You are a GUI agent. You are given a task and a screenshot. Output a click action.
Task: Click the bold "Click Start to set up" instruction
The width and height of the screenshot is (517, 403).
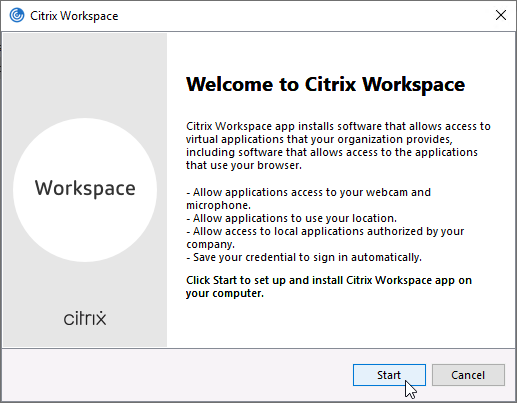click(x=329, y=287)
